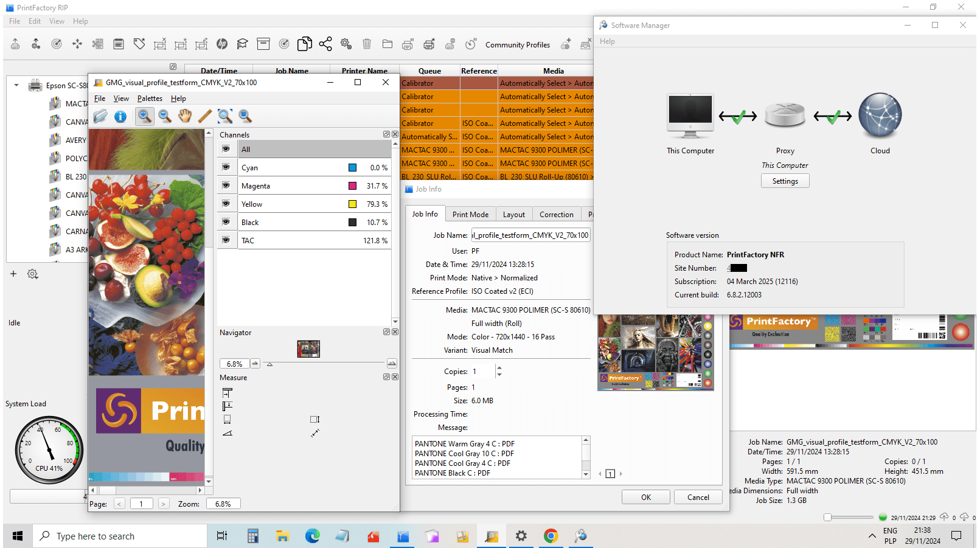Click the yellow Yellow channel swatch
The width and height of the screenshot is (980, 548).
[352, 204]
